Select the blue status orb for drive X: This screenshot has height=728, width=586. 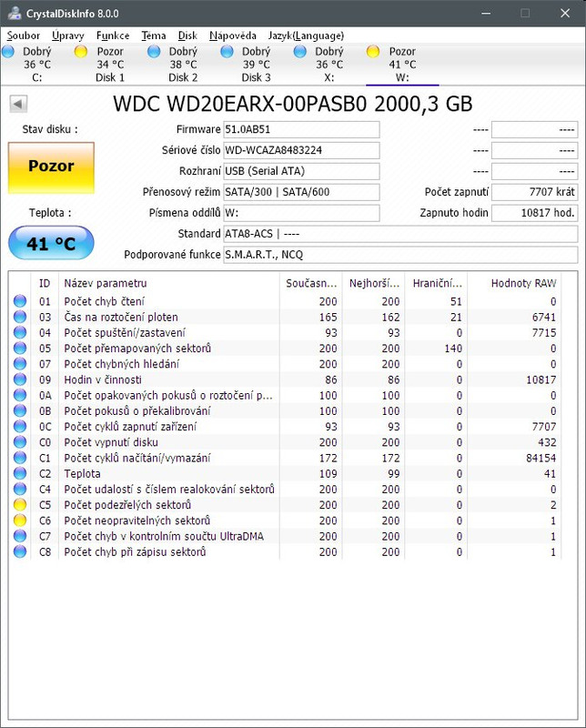[300, 51]
